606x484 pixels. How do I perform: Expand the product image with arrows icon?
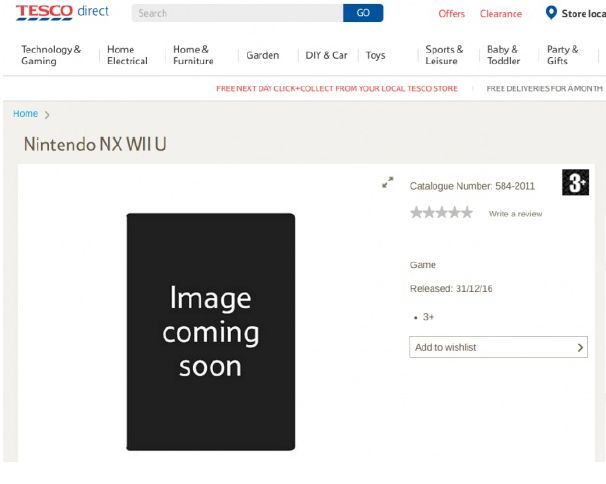point(388,183)
